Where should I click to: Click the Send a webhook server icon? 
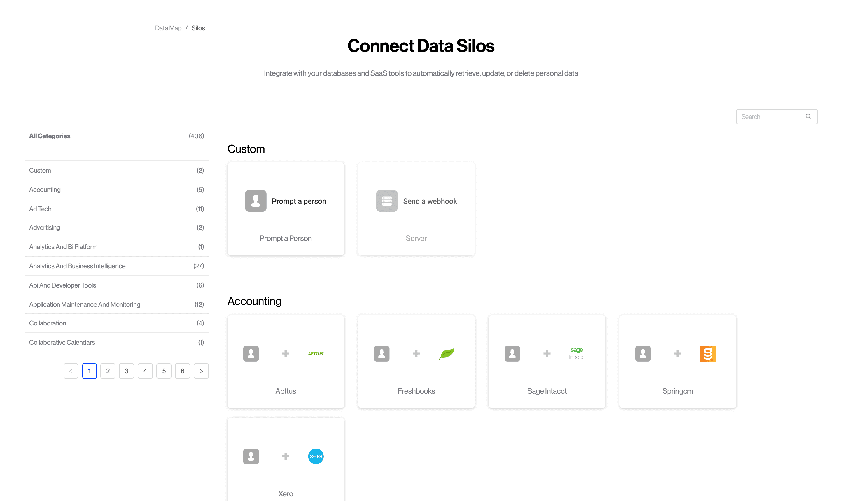click(387, 201)
